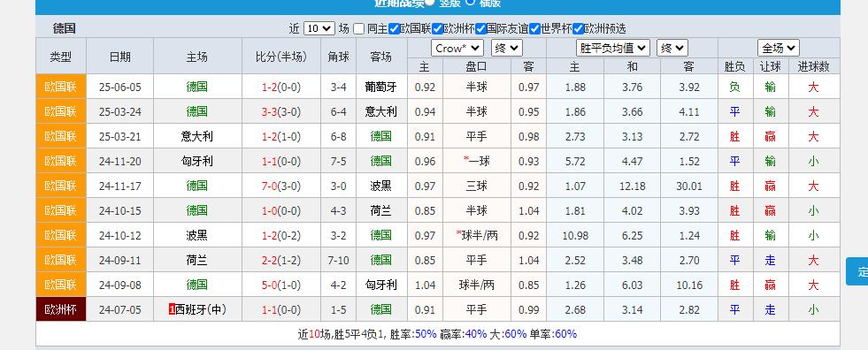Uncheck the 国际友谊 filter checkbox
The image size is (868, 350).
(480, 29)
